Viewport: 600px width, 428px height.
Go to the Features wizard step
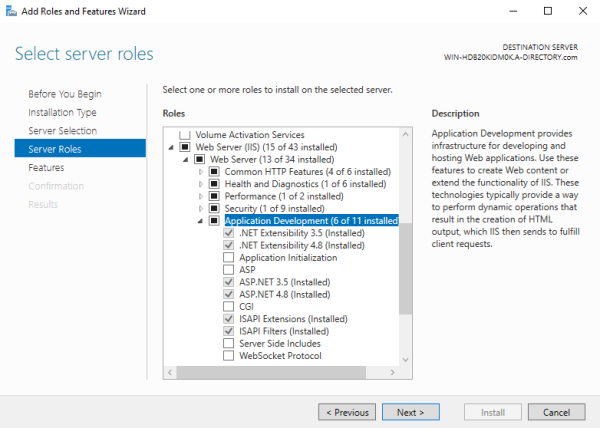tap(46, 168)
